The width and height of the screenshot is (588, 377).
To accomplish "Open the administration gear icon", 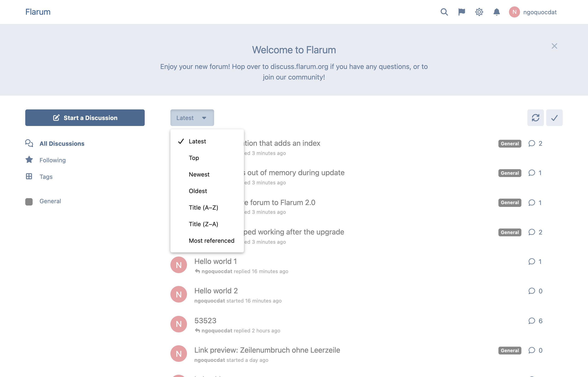I will 479,12.
